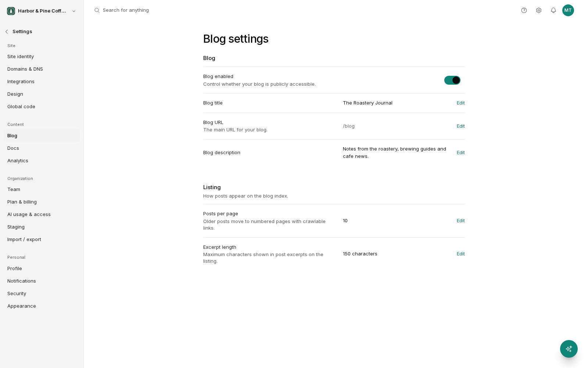Image resolution: width=588 pixels, height=368 pixels.
Task: Edit the Blog title
Action: click(461, 103)
